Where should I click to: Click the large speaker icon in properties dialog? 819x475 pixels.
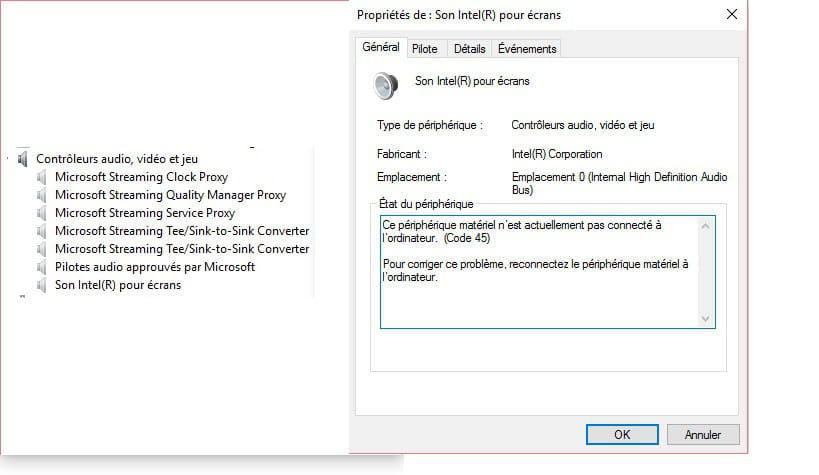point(385,86)
